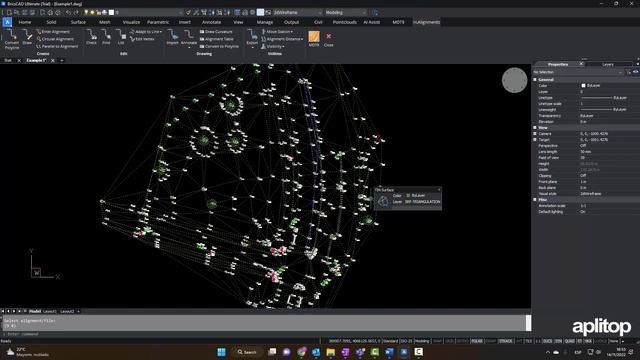Open the Export dropdown in Utilities
The width and height of the screenshot is (640, 360).
[x=252, y=48]
